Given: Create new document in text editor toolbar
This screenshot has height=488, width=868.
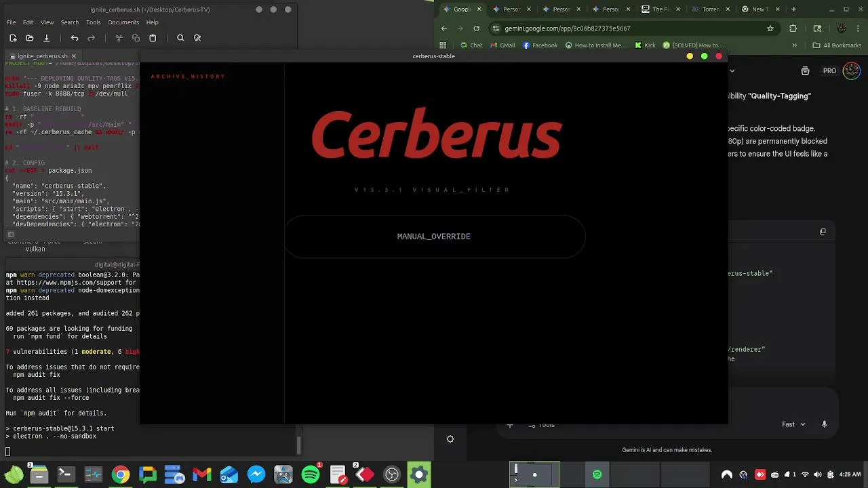Looking at the screenshot, I should pyautogui.click(x=13, y=38).
